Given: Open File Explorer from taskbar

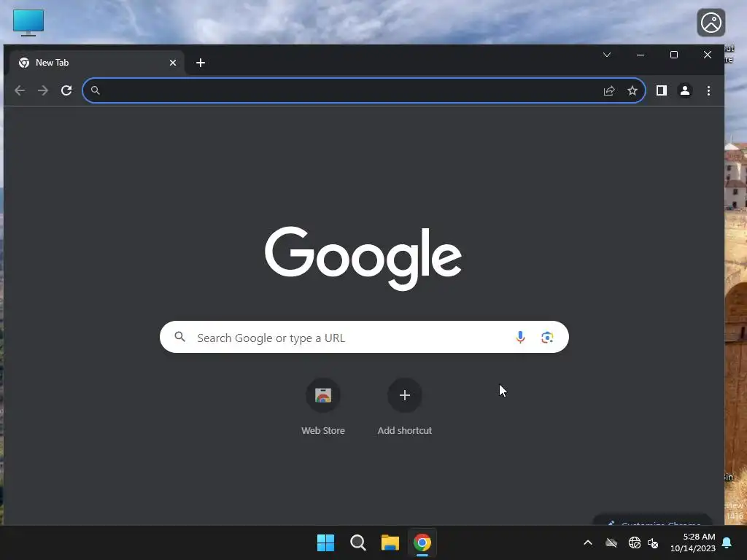Looking at the screenshot, I should pyautogui.click(x=390, y=542).
